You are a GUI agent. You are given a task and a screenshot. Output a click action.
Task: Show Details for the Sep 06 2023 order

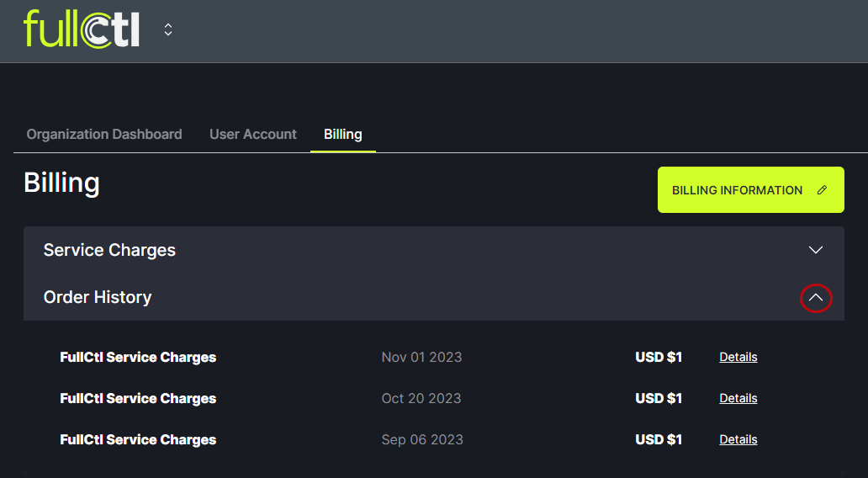pos(738,439)
